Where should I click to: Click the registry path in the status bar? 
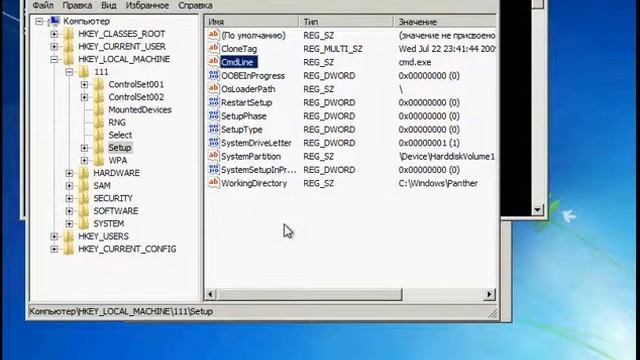click(x=121, y=311)
